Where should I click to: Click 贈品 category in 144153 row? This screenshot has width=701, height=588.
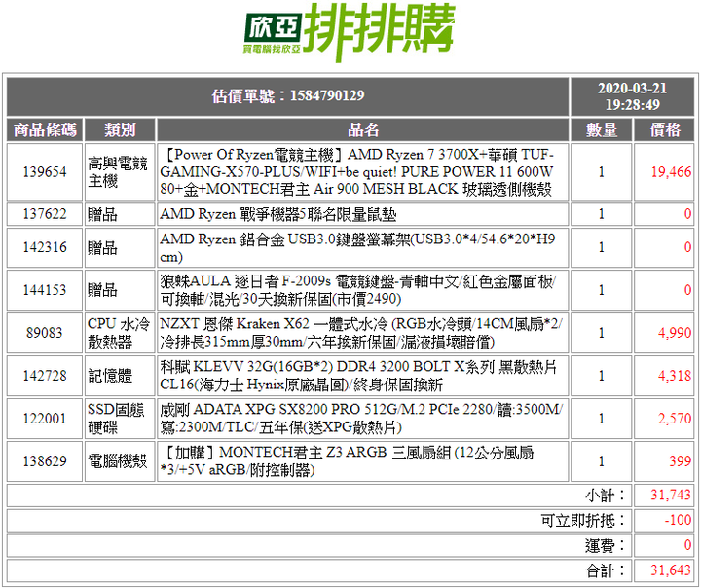click(102, 290)
